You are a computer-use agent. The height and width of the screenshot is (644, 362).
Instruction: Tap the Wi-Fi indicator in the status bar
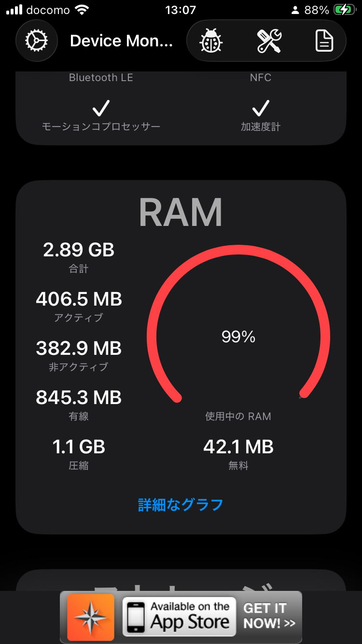click(82, 10)
